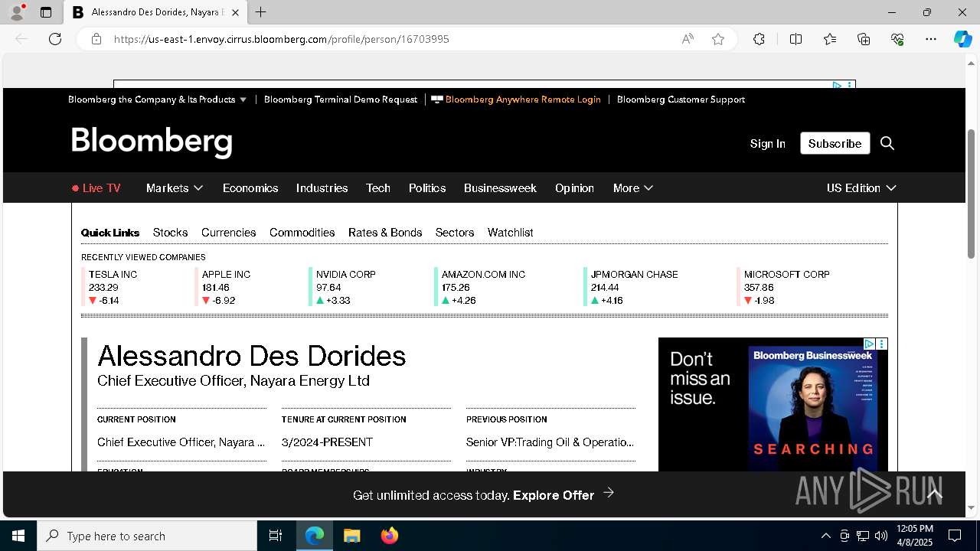Viewport: 980px width, 551px height.
Task: Click 3/2024-PRESENT tenure text
Action: 327,442
